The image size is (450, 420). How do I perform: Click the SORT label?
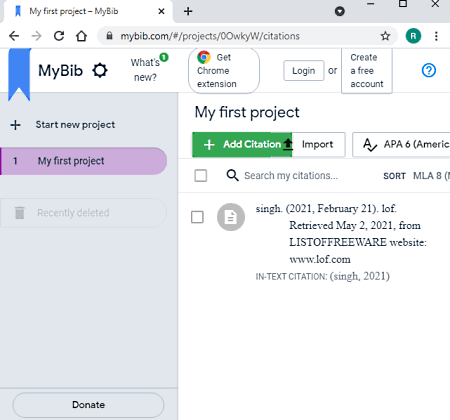pyautogui.click(x=394, y=176)
